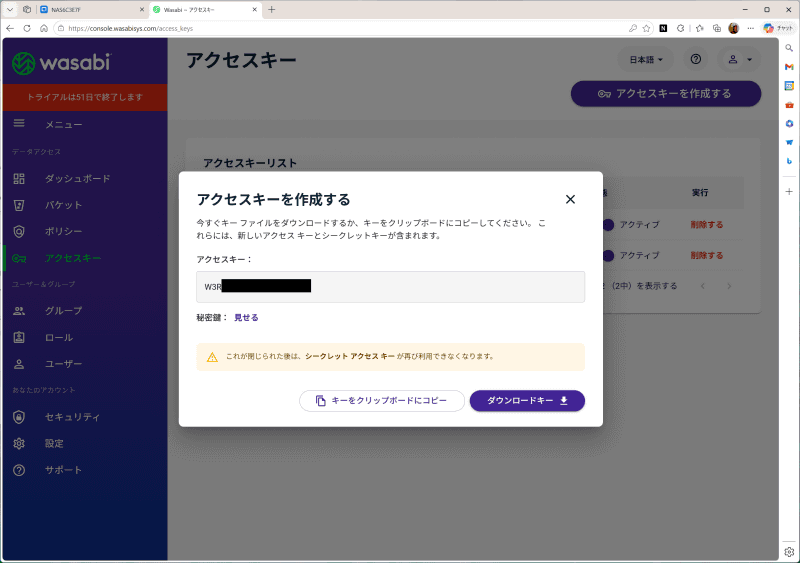Click the help circle icon in header
This screenshot has height=563, width=800.
695,59
